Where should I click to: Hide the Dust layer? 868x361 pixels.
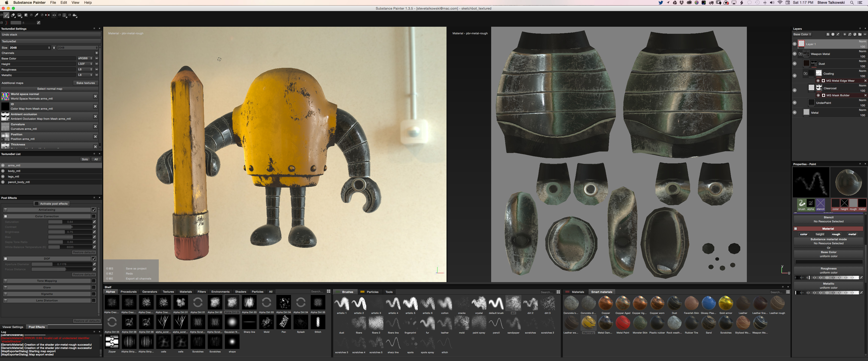795,64
